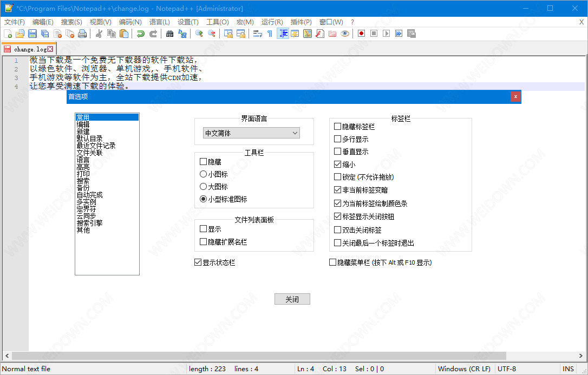Click the Save Recorded Macro icon
Viewport: 588px width, 375px height.
tap(411, 34)
